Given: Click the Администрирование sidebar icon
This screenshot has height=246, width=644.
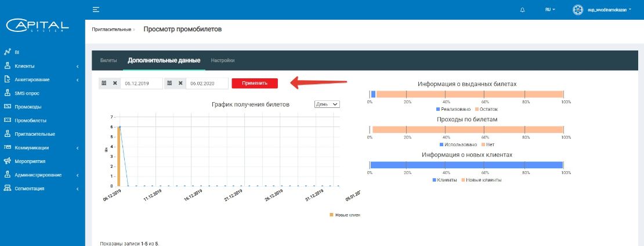Looking at the screenshot, I should tap(7, 175).
